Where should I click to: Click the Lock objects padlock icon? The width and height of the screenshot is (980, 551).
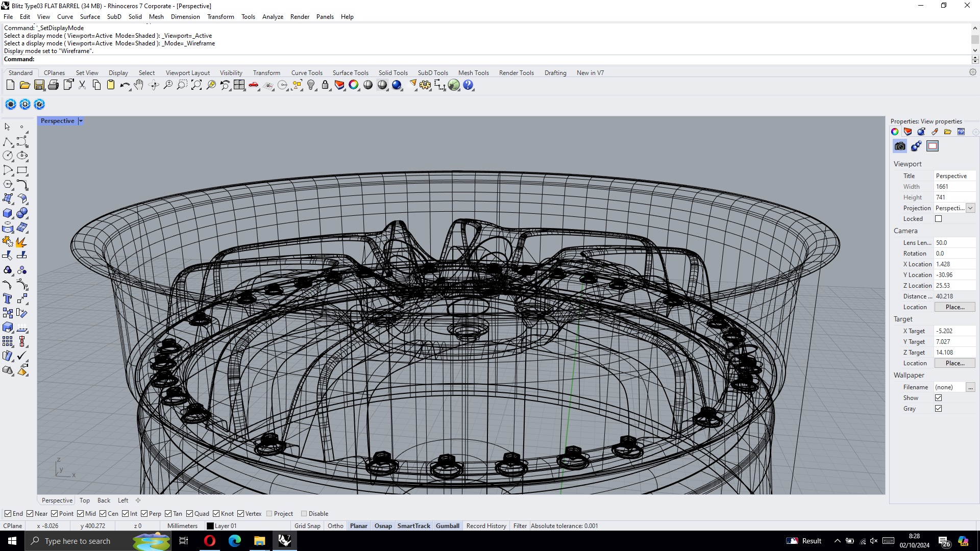coord(325,85)
